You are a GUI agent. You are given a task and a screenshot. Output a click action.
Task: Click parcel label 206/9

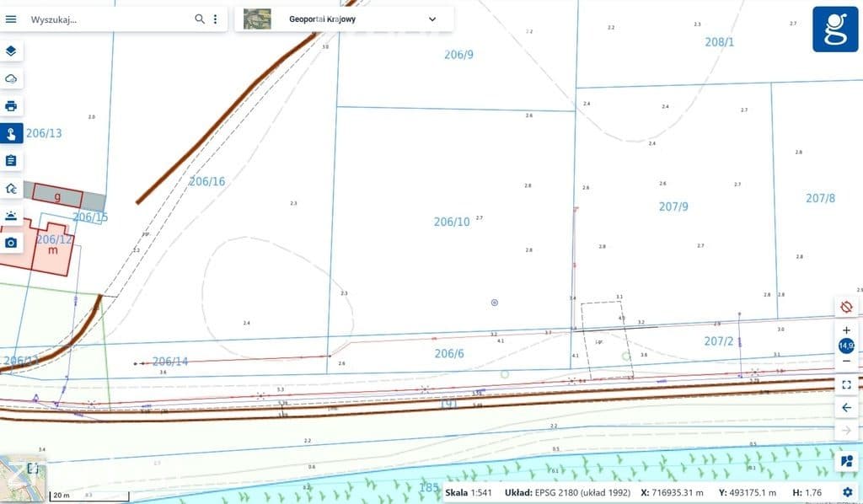(x=458, y=55)
